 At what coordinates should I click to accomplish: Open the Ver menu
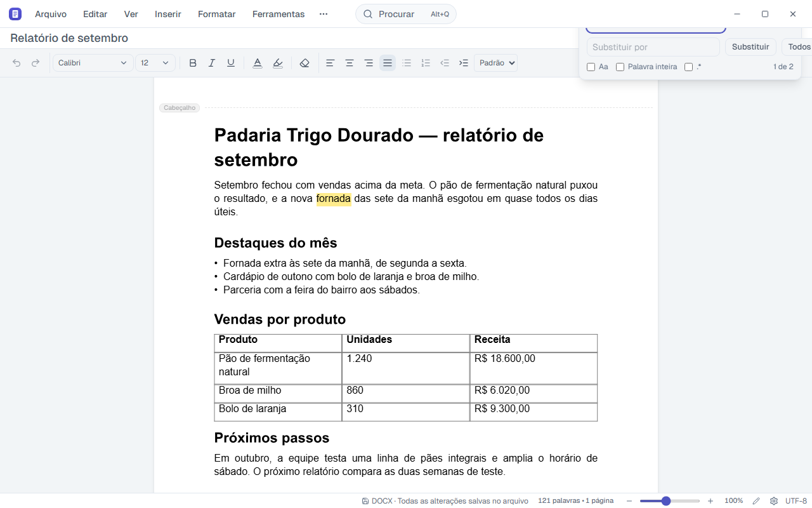(131, 14)
